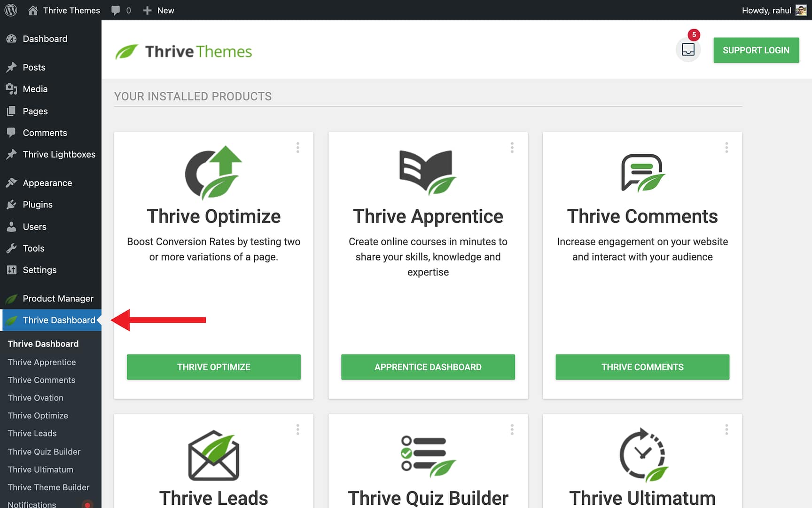Open the three-dot menu on Thrive Apprentice card
Image resolution: width=812 pixels, height=508 pixels.
(x=512, y=147)
